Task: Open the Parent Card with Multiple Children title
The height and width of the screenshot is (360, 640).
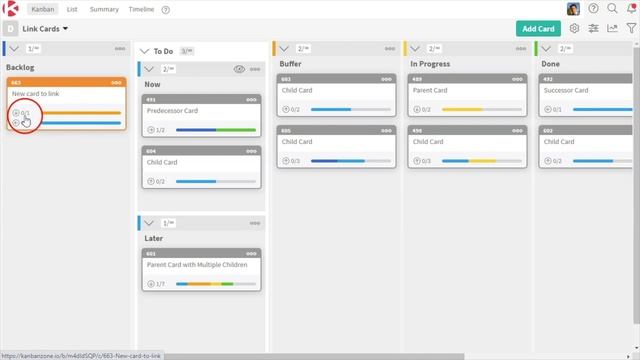Action: coord(197,264)
